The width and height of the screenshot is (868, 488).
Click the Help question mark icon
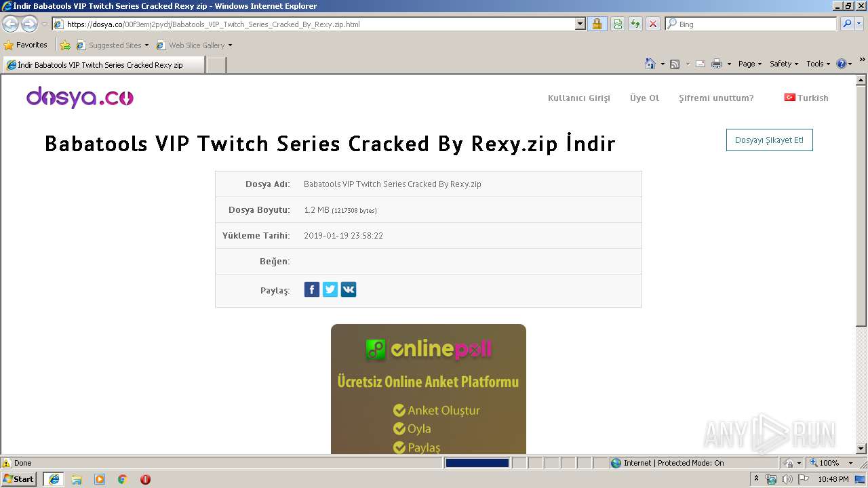click(842, 64)
